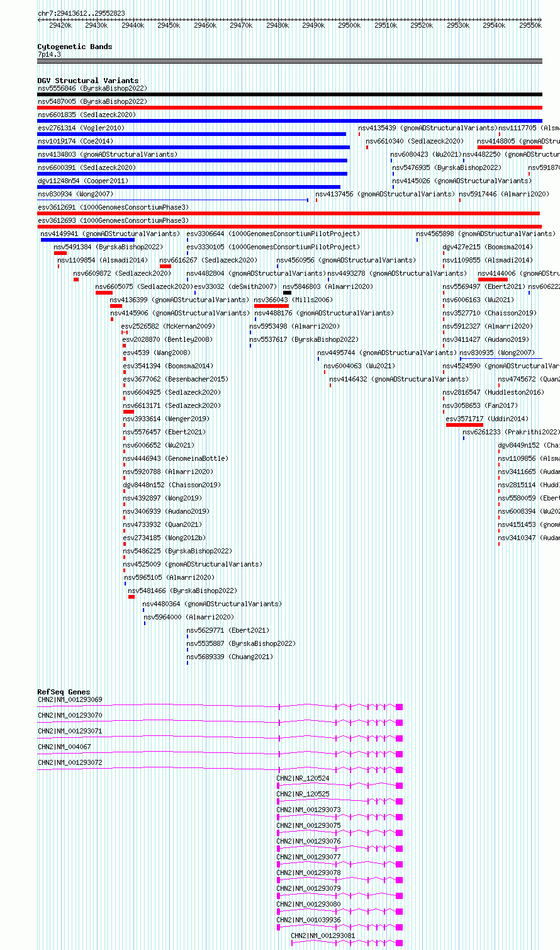Viewport: 560px width, 950px height.
Task: Select esv3541394 (Boomsma2014) entry
Action: [168, 366]
